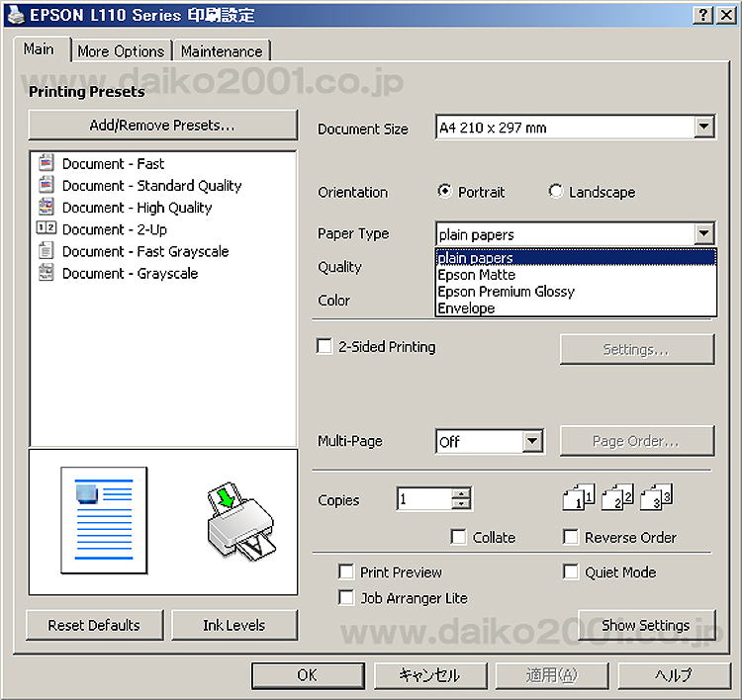
Task: Enable Quiet Mode checkbox
Action: coord(570,571)
